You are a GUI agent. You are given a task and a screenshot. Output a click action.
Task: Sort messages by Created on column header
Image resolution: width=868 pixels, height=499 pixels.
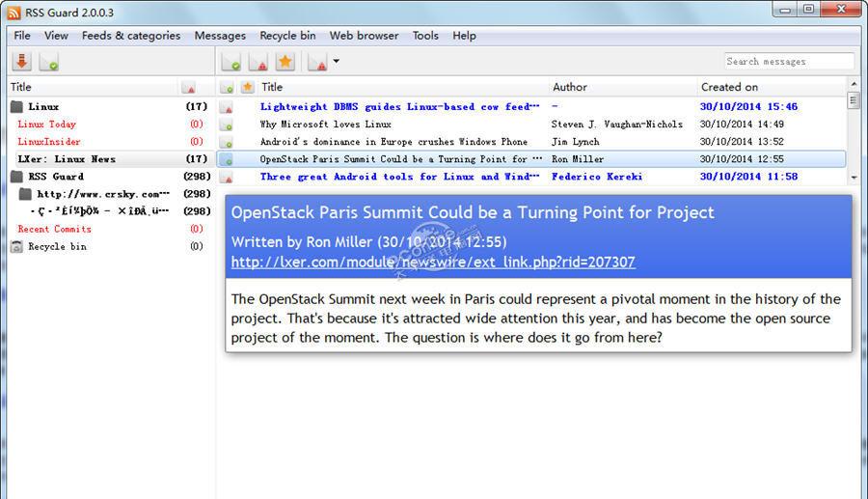point(729,87)
